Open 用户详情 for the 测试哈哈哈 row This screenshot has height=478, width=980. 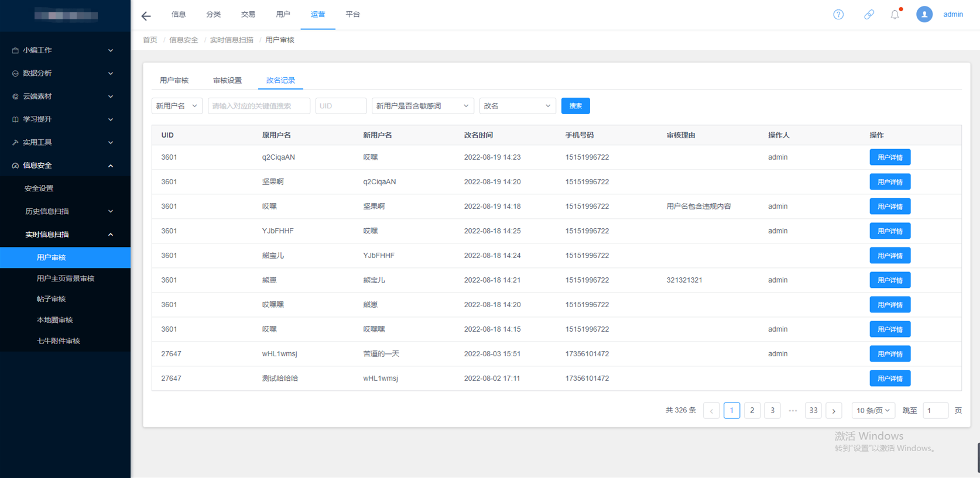point(890,379)
